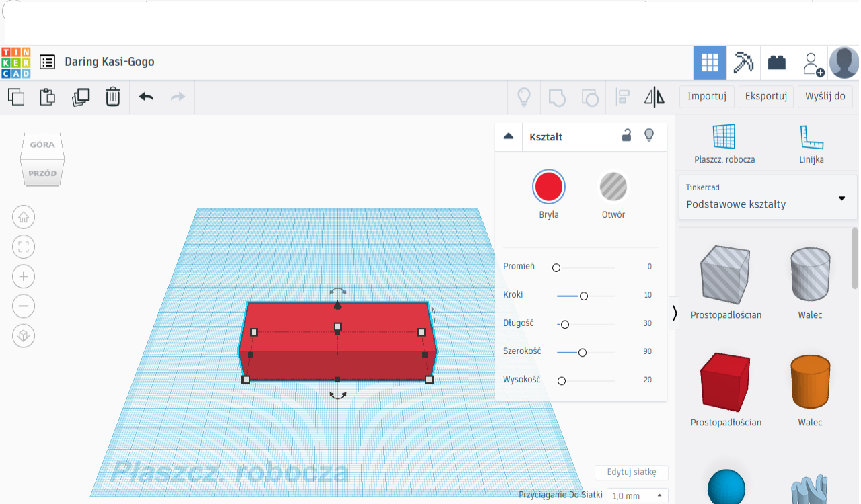Open the user profile avatar

[x=844, y=63]
